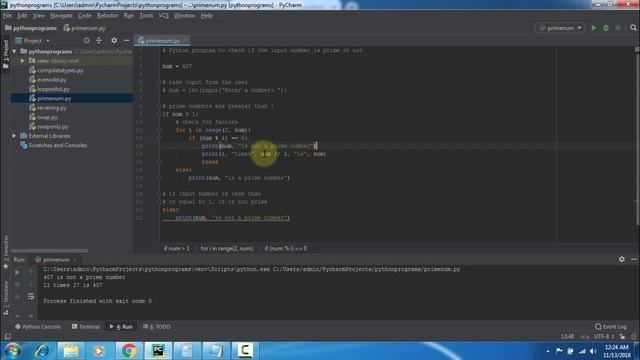Image resolution: width=640 pixels, height=360 pixels.
Task: Toggle soft-wrap icon in Run panel
Action: [31, 297]
